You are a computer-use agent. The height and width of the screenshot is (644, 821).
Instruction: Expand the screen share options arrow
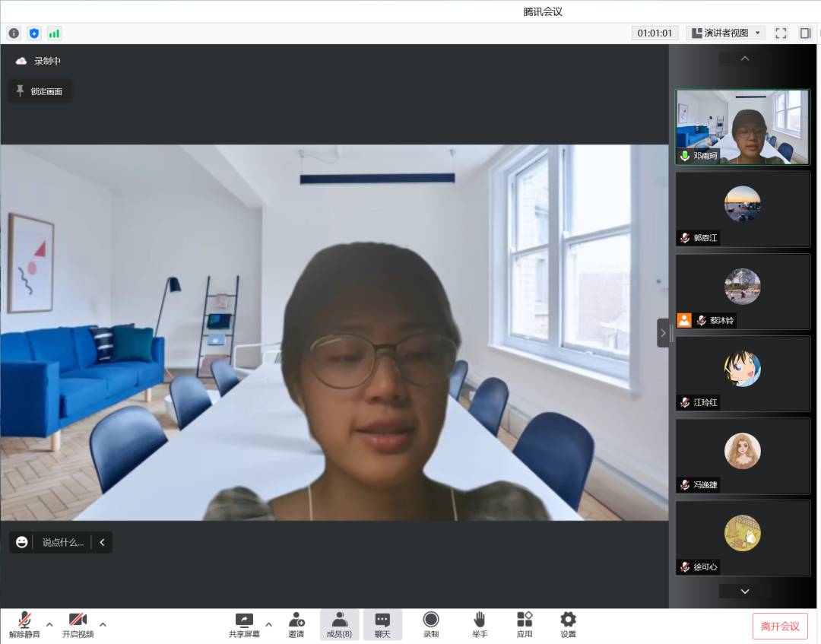(x=268, y=624)
